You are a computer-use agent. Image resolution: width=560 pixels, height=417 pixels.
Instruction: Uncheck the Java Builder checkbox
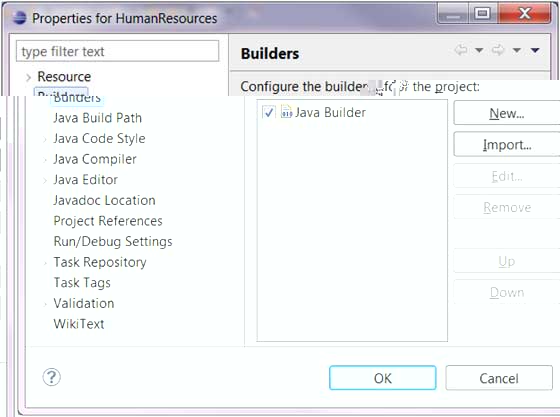click(268, 112)
